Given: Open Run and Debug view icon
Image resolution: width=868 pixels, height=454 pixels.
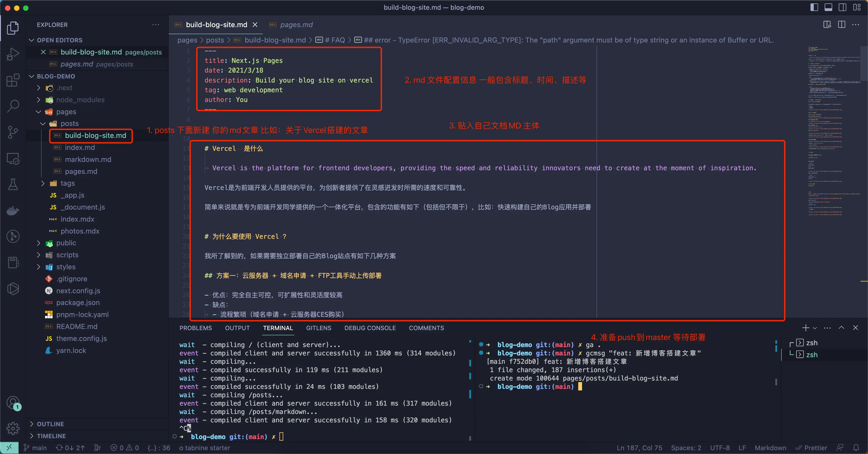Looking at the screenshot, I should pyautogui.click(x=13, y=54).
